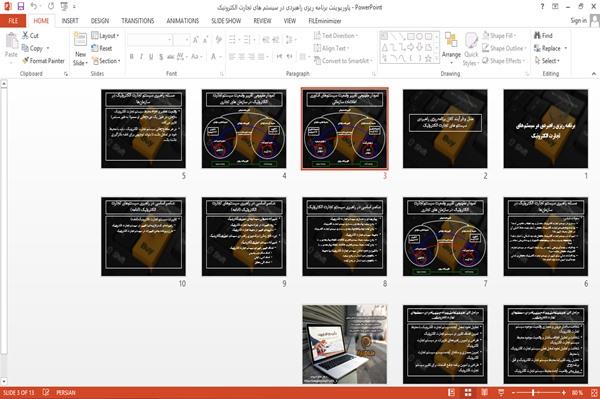The image size is (600, 399).
Task: Clear all formatting
Action: 218,40
